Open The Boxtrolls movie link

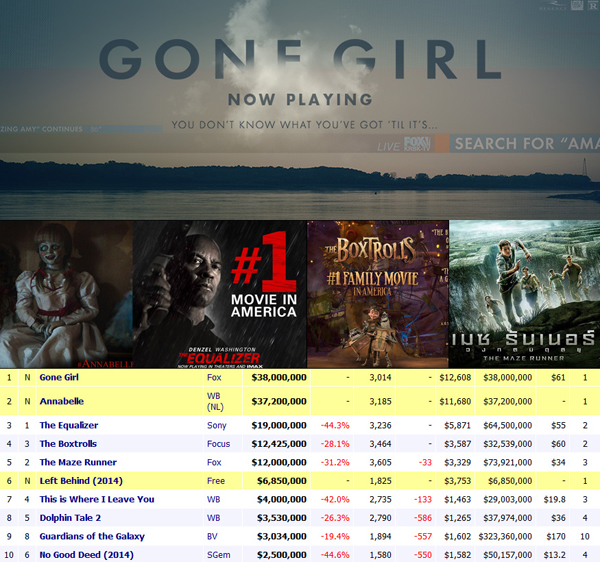[x=68, y=444]
